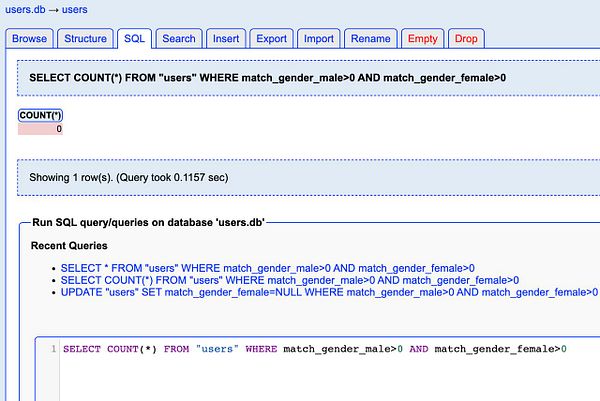Rerun recent SELECT * FROM users query

267,268
